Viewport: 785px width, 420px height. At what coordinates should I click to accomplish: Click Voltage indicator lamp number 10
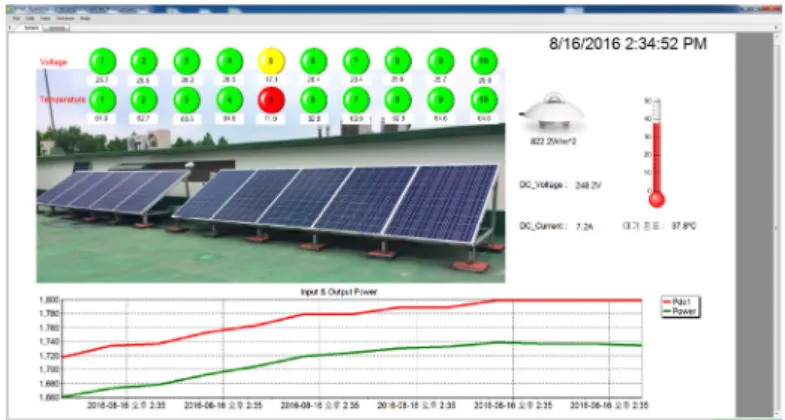(484, 61)
